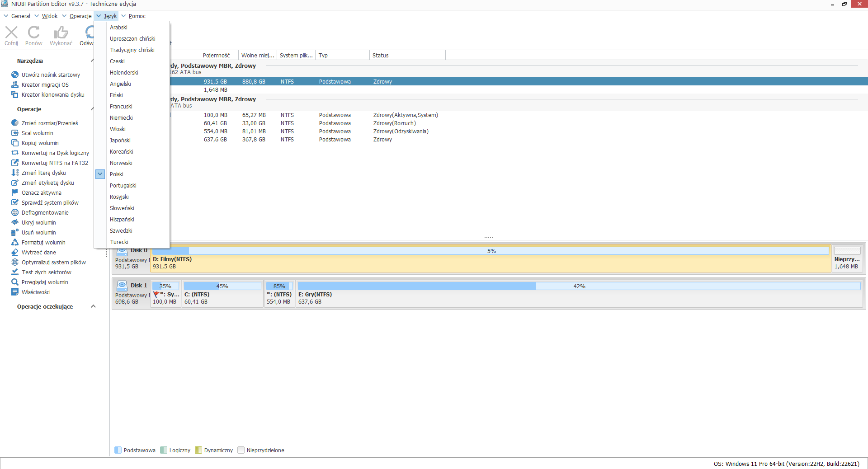The image size is (868, 469).
Task: Click Formatuj wolumin operation link
Action: pos(43,242)
